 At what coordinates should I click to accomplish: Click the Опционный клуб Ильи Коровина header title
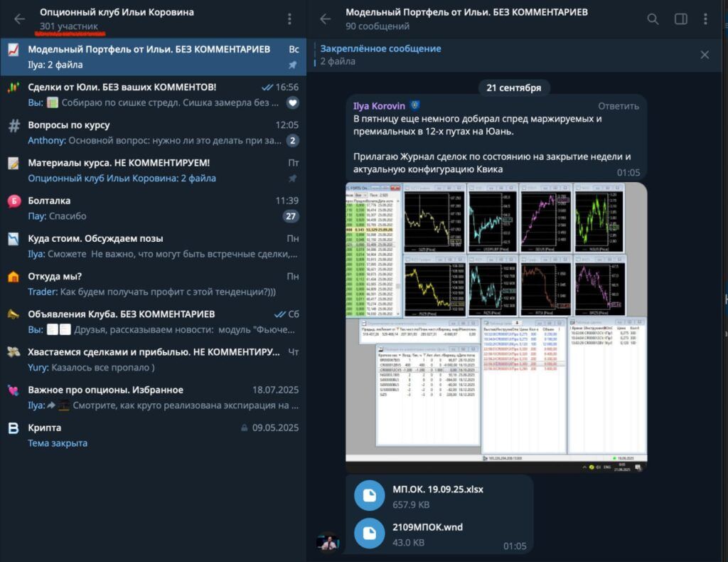tap(117, 13)
